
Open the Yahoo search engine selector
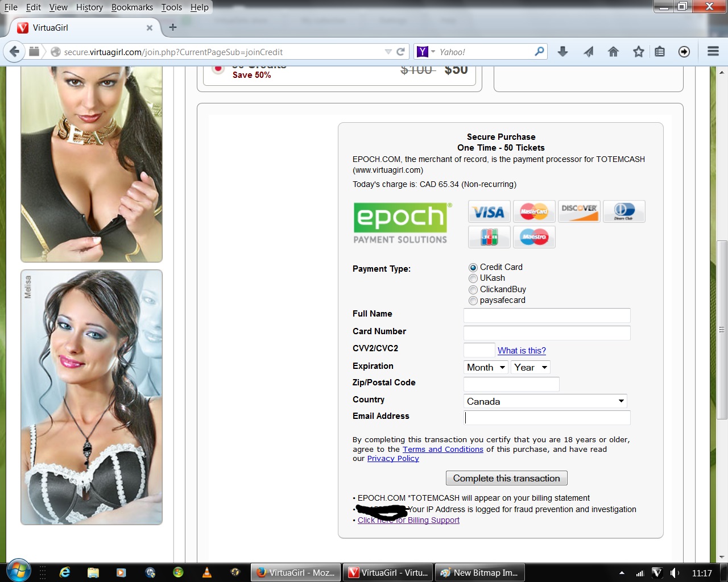(426, 52)
